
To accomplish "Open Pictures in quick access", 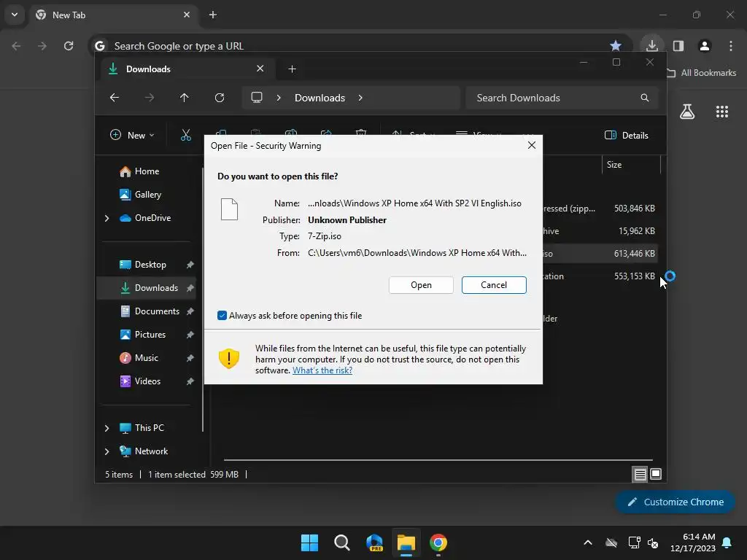I will (150, 334).
